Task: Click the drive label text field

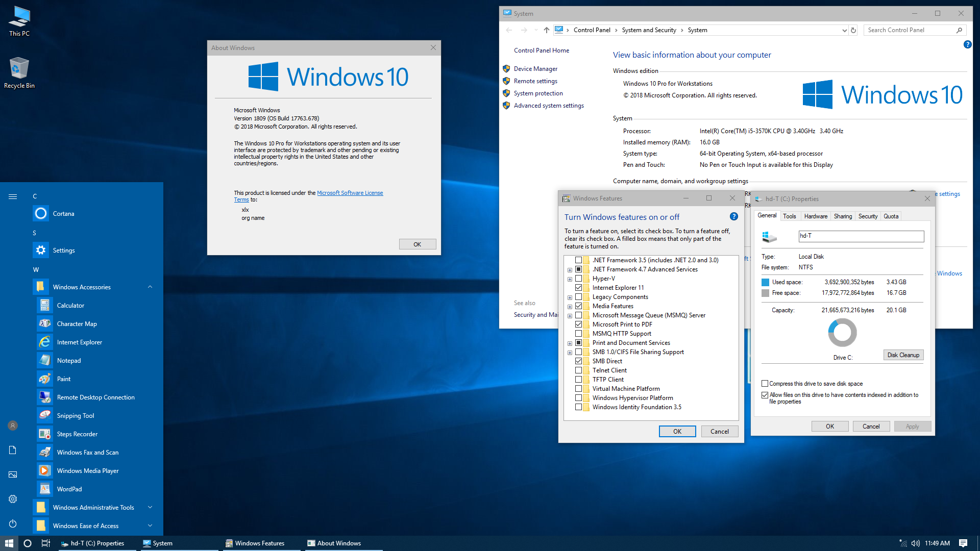Action: pos(861,236)
